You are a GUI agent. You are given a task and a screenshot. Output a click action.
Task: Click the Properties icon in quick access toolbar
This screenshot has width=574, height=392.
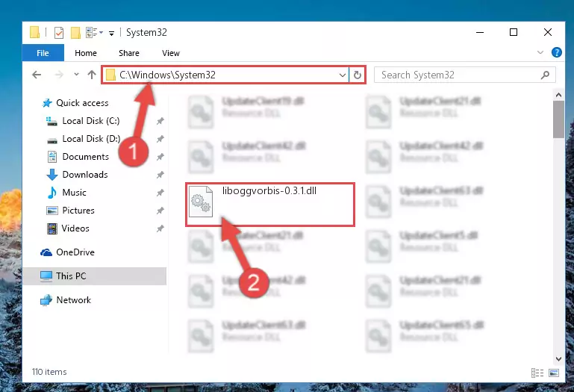[x=58, y=33]
